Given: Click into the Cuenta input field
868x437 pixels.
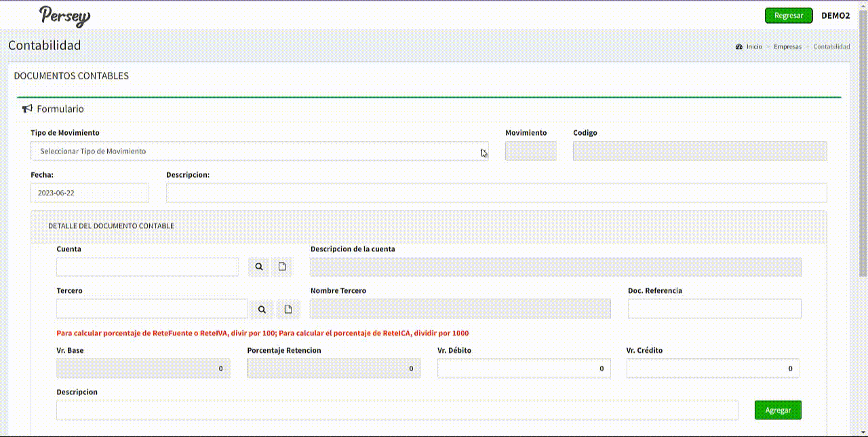Looking at the screenshot, I should point(147,267).
